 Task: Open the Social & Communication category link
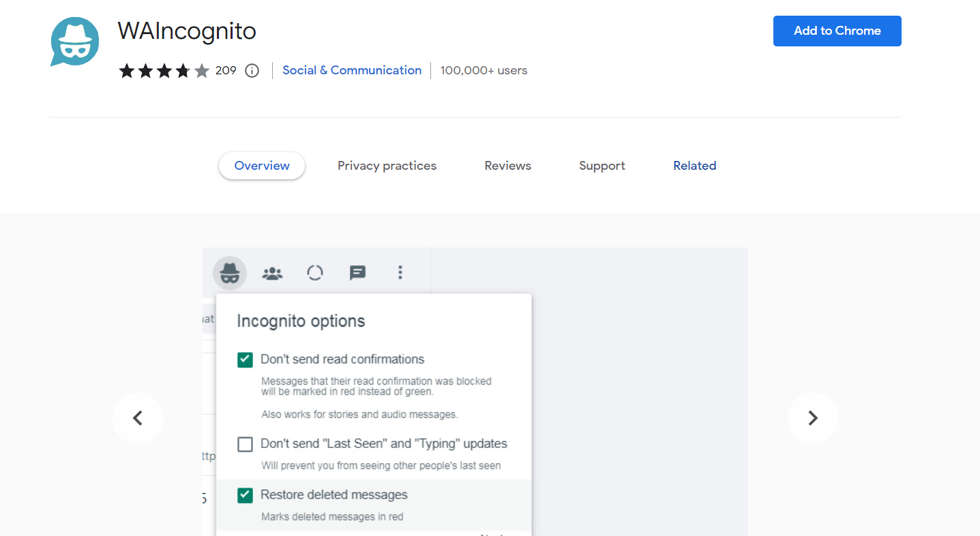click(351, 70)
